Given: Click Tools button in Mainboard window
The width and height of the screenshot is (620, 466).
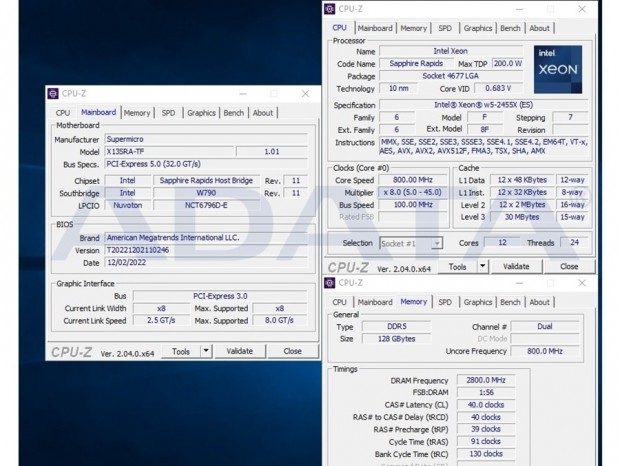Looking at the screenshot, I should 181,351.
